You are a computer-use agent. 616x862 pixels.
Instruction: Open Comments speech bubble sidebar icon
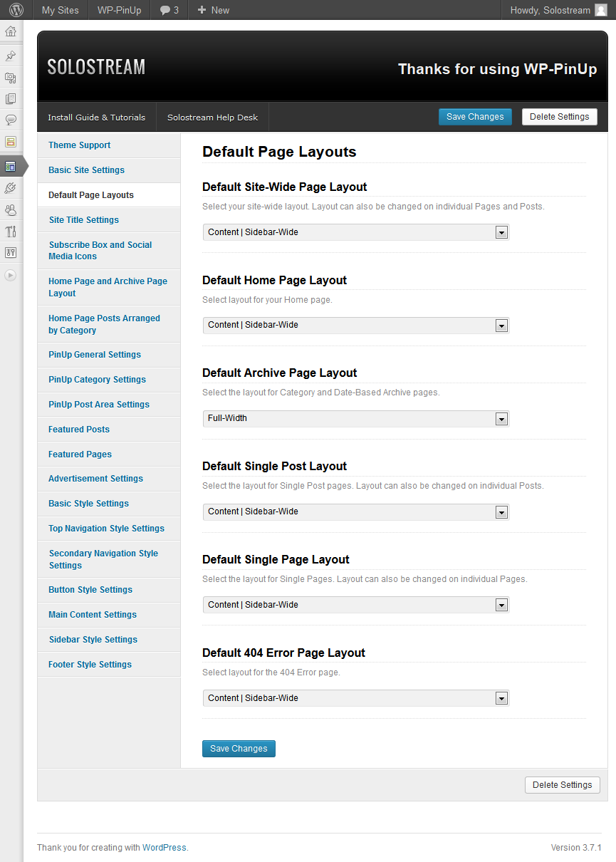tap(11, 120)
